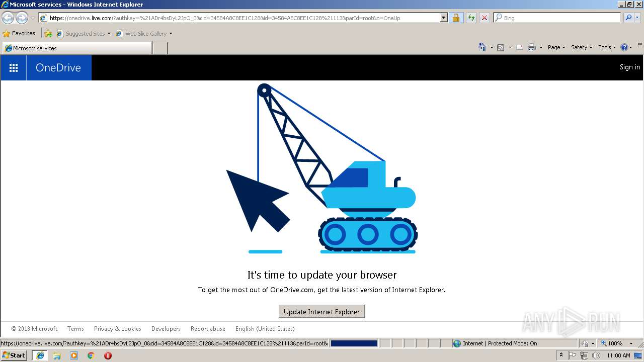Click the page loading progress bar
Viewport: 644px width, 362px height.
click(x=354, y=343)
